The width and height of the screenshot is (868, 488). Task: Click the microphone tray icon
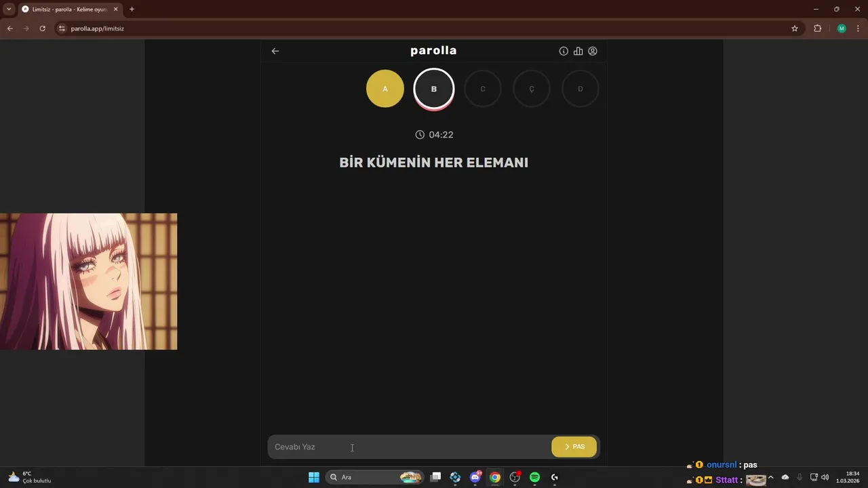[800, 477]
